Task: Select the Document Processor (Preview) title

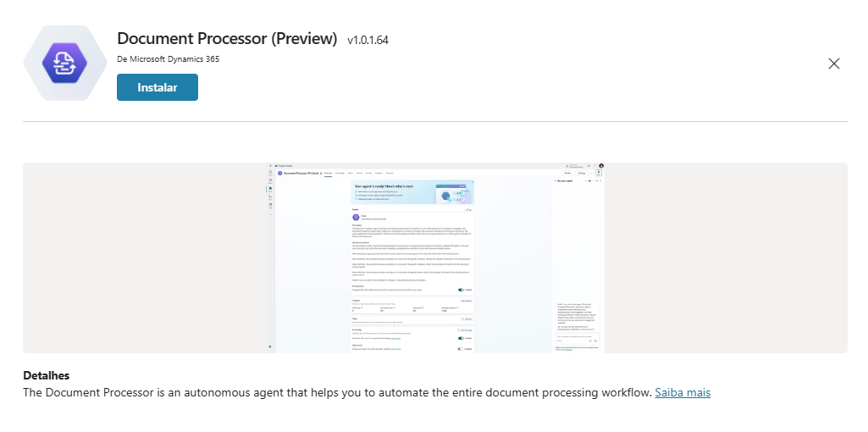Action: click(x=227, y=39)
